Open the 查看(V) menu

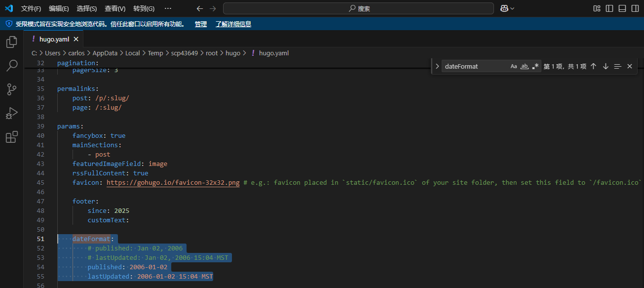(x=115, y=8)
